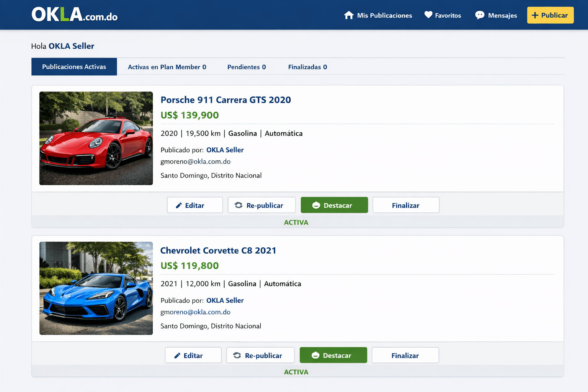Click the Destacar icon for Corvette listing
The height and width of the screenshot is (392, 588).
(x=315, y=356)
